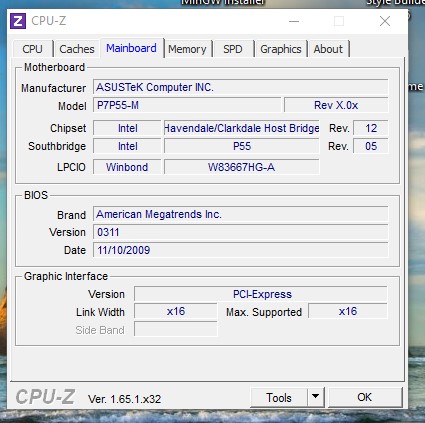Click the Tools button
Image resolution: width=425 pixels, height=423 pixels.
click(x=279, y=397)
